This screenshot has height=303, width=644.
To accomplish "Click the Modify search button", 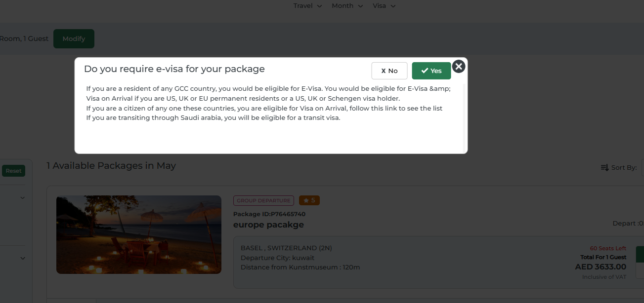I will pos(74,38).
